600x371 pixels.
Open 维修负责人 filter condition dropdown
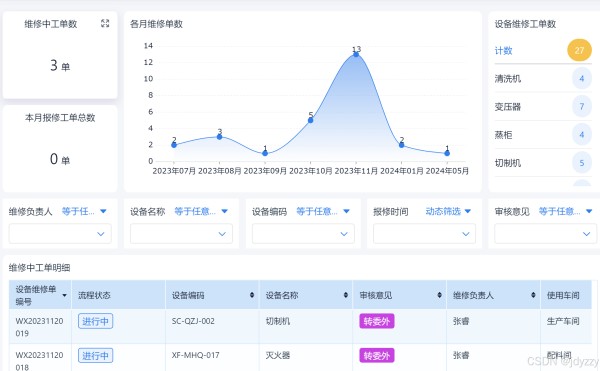[x=84, y=211]
